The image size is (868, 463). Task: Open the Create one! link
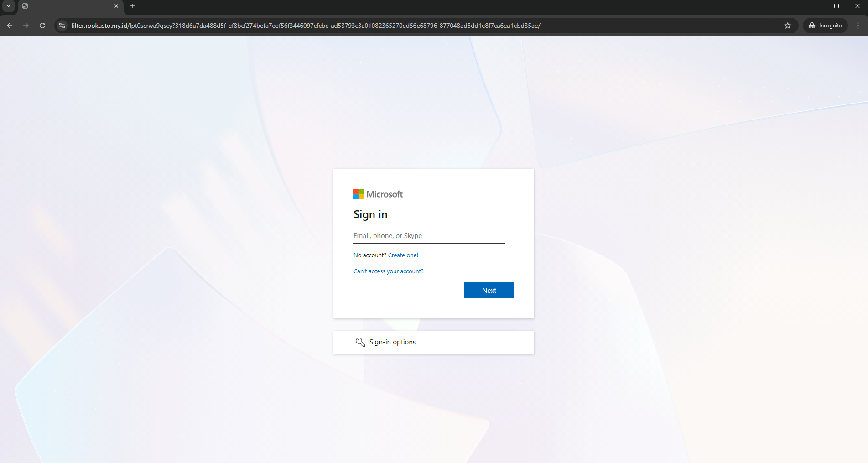[x=403, y=255]
